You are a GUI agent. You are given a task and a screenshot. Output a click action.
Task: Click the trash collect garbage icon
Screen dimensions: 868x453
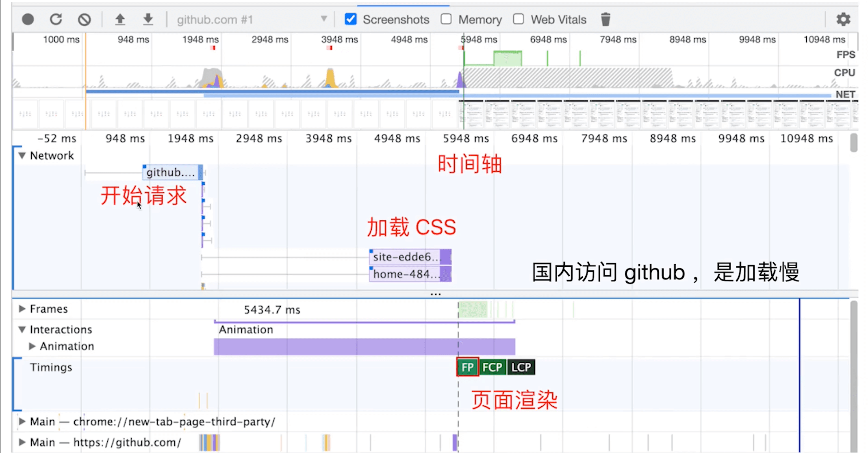point(605,19)
